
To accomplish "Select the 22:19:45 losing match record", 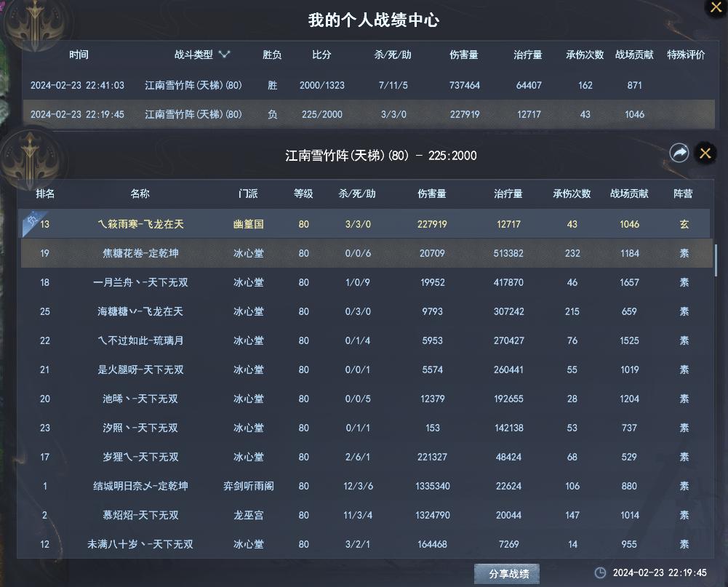I will (369, 114).
